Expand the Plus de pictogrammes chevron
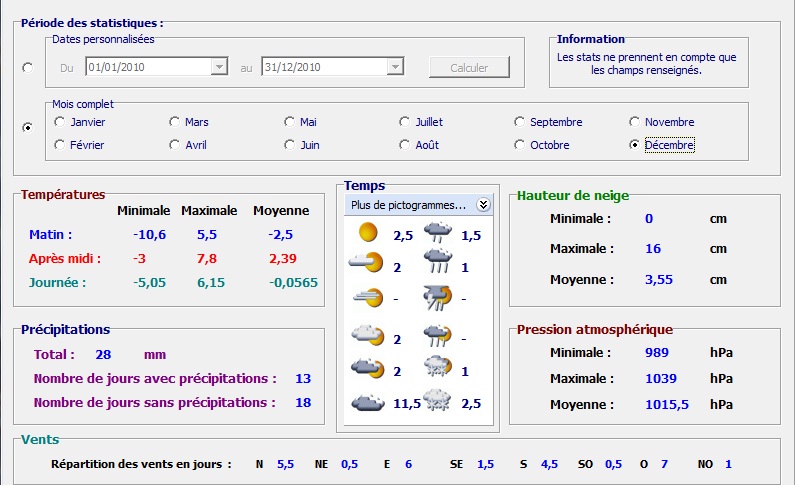The width and height of the screenshot is (795, 485). pos(484,205)
